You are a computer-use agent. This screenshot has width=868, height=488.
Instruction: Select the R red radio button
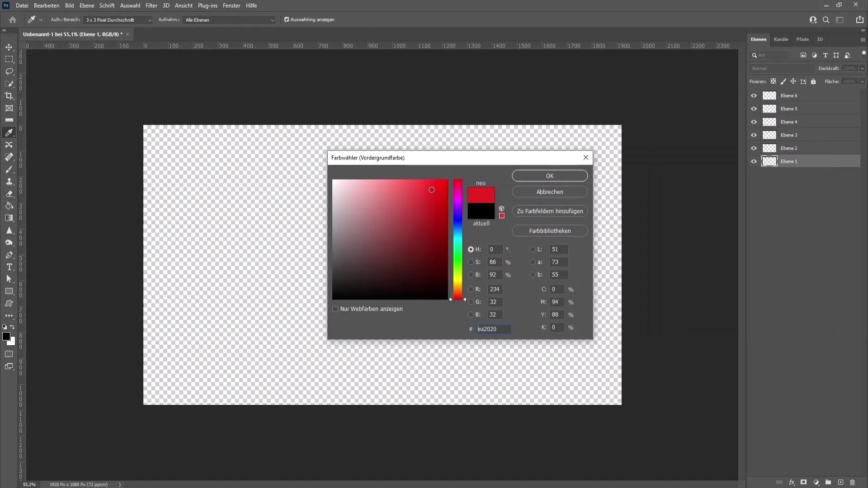[471, 289]
